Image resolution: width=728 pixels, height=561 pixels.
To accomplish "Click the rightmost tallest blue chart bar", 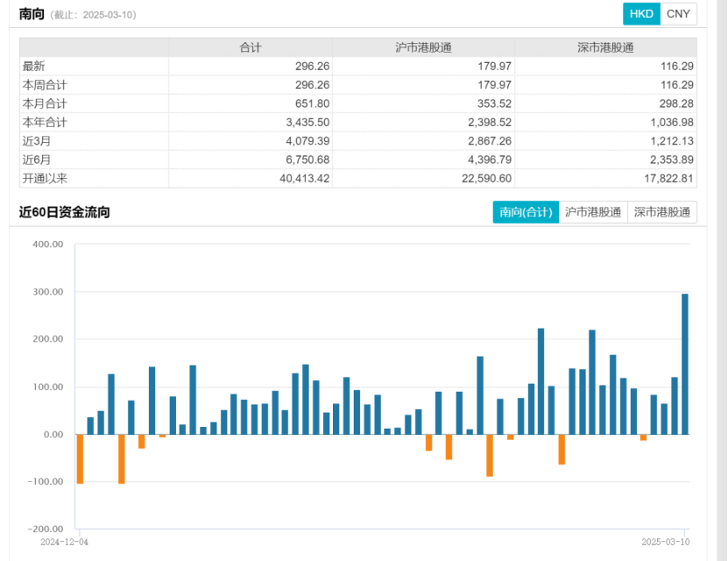I will (685, 364).
